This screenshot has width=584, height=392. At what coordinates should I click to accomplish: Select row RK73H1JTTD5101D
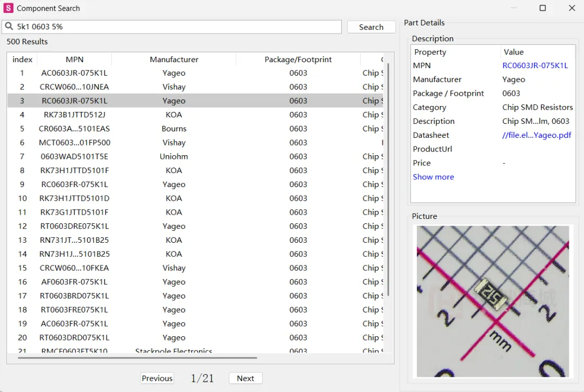point(196,198)
